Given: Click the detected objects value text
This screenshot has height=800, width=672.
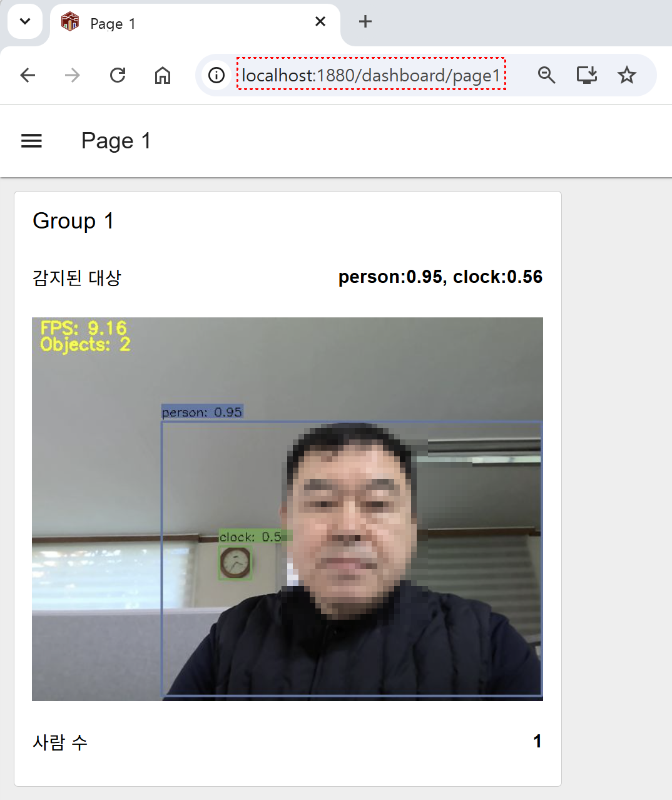Looking at the screenshot, I should [x=440, y=277].
